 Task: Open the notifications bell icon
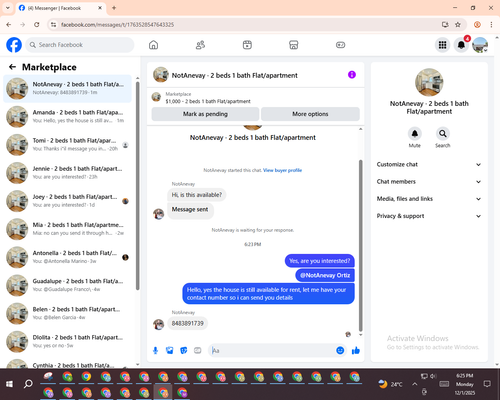click(461, 45)
